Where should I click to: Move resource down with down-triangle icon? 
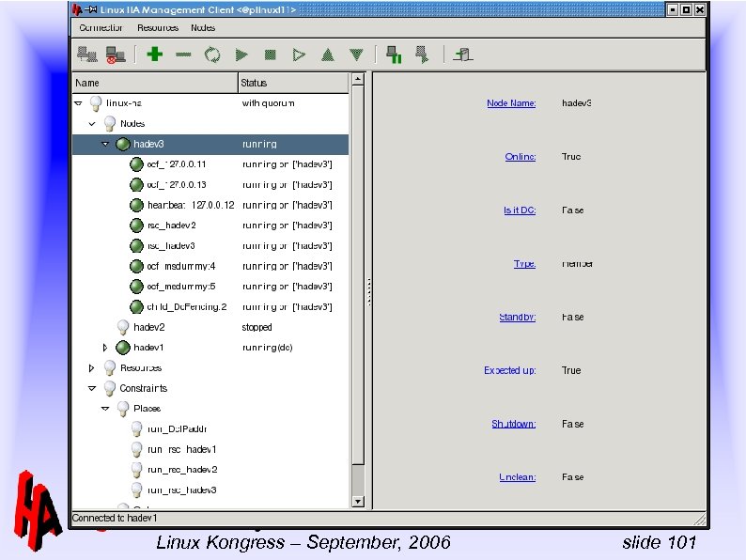pyautogui.click(x=356, y=55)
